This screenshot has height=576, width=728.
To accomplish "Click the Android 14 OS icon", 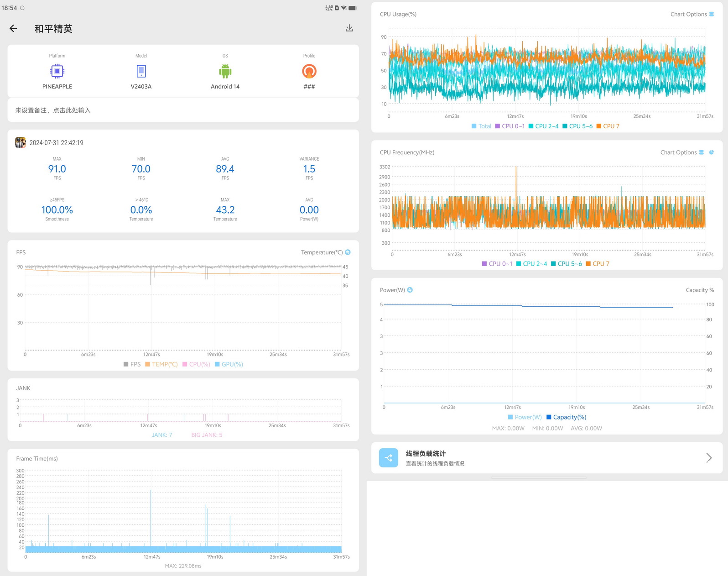I will point(225,71).
